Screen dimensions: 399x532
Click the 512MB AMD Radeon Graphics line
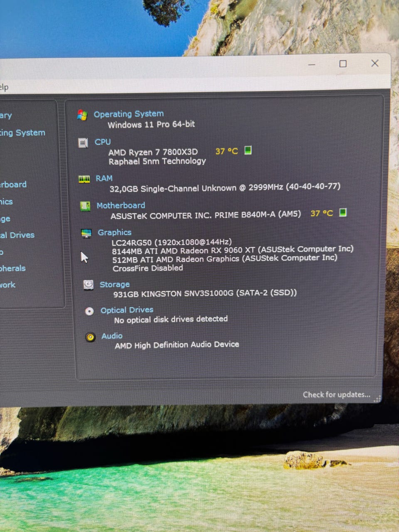(225, 259)
